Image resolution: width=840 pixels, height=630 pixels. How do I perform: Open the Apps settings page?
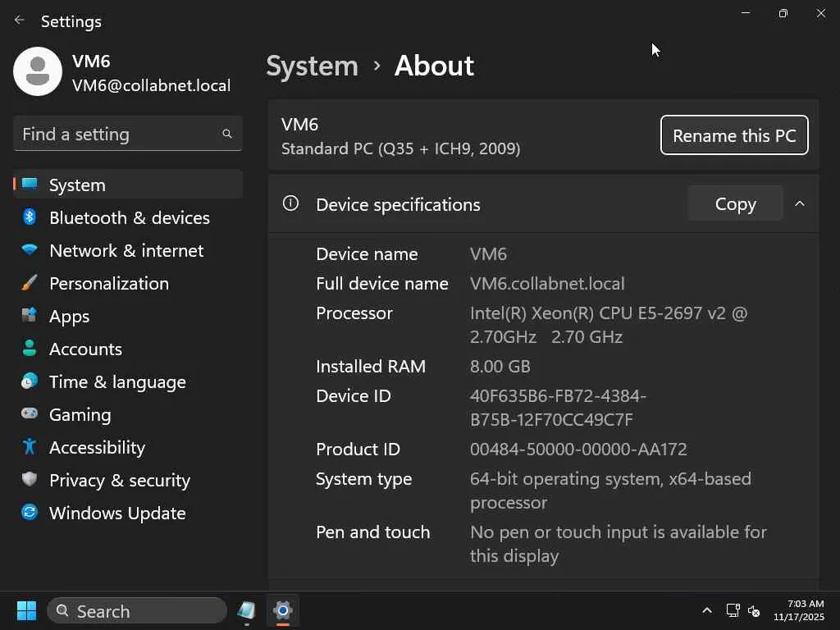tap(69, 316)
